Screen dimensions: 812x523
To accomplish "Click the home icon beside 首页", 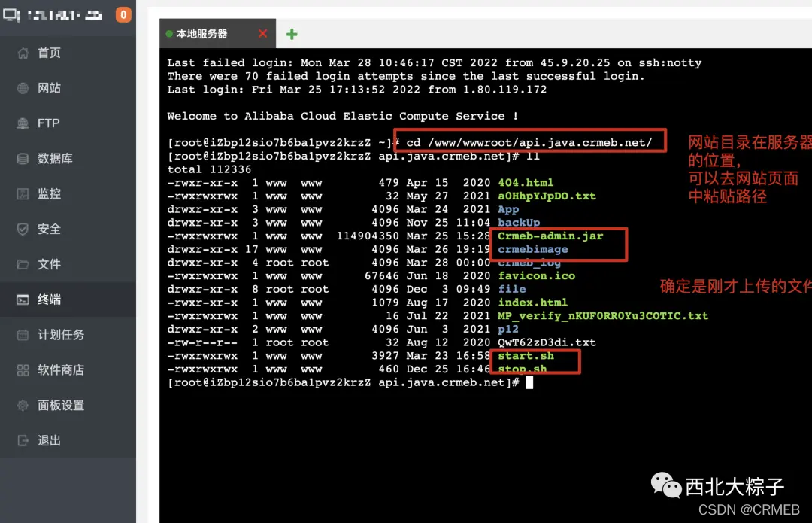I will [23, 53].
